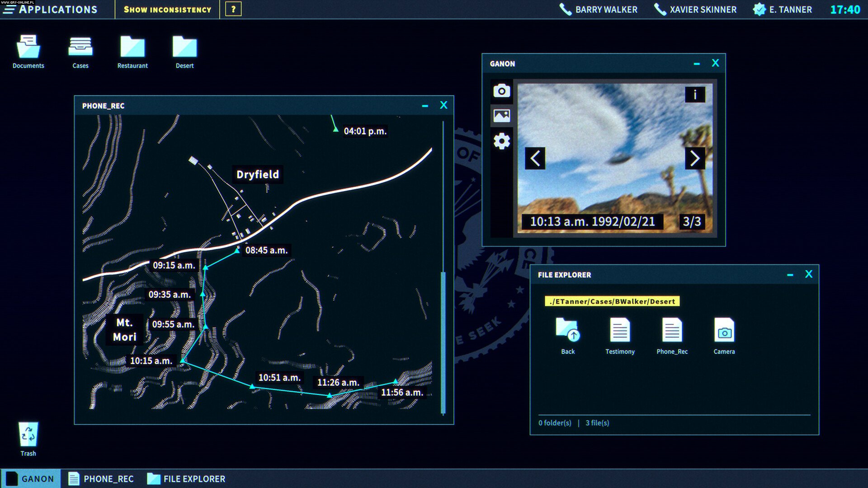Open the Phone_Rec file in File Explorer
This screenshot has width=868, height=488.
click(x=672, y=332)
